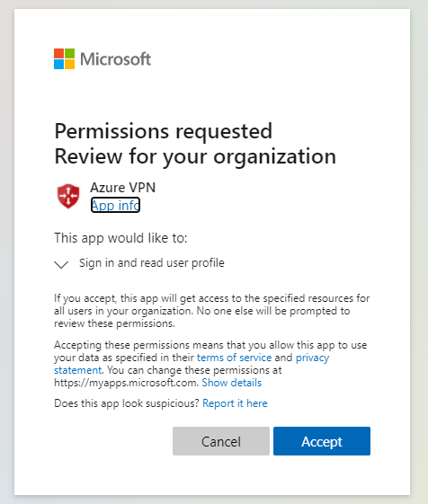Click the "If you accept" notice paragraph
This screenshot has height=504, width=428.
point(211,311)
